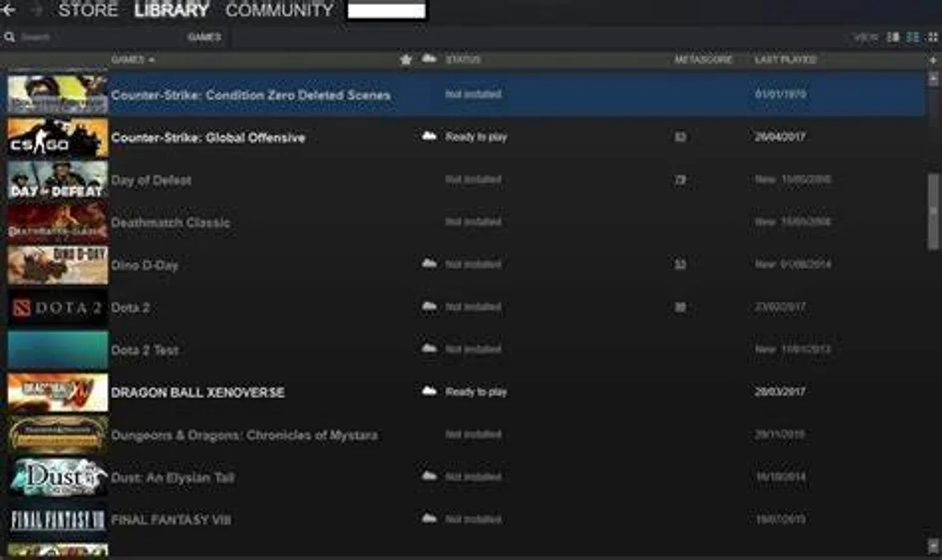Select the "FINAL FANTASY VIII" title
The height and width of the screenshot is (560, 942).
tap(171, 520)
